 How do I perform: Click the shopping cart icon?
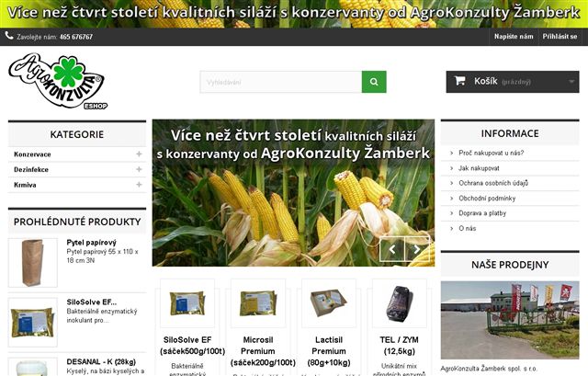click(459, 81)
